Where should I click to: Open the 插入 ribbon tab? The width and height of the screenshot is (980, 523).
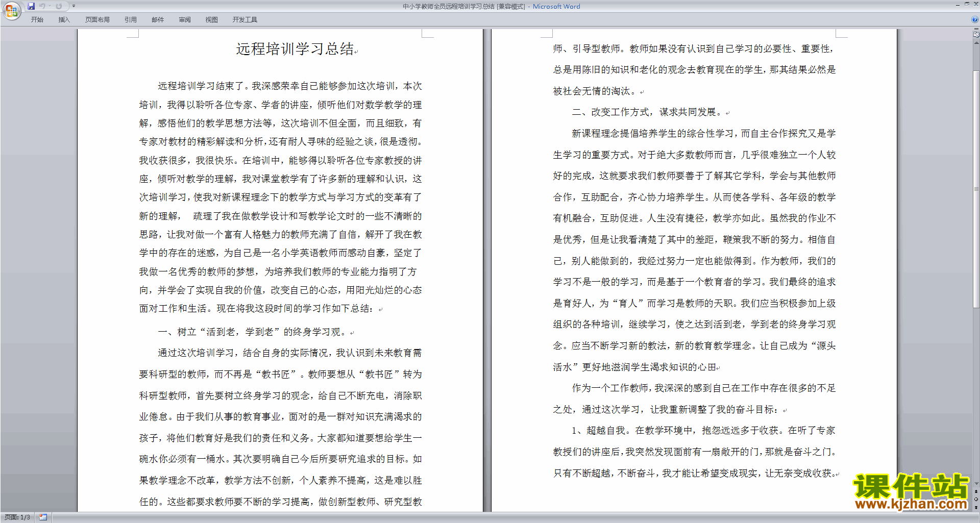point(64,19)
